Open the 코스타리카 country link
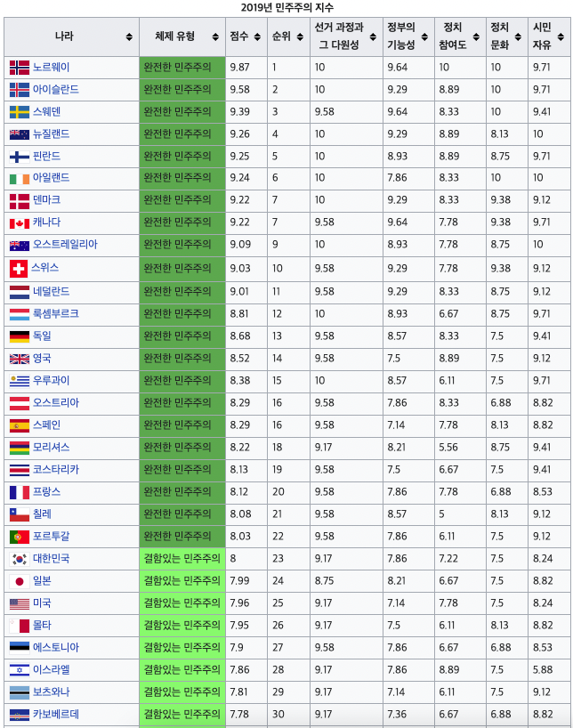573x728 pixels. pos(56,470)
